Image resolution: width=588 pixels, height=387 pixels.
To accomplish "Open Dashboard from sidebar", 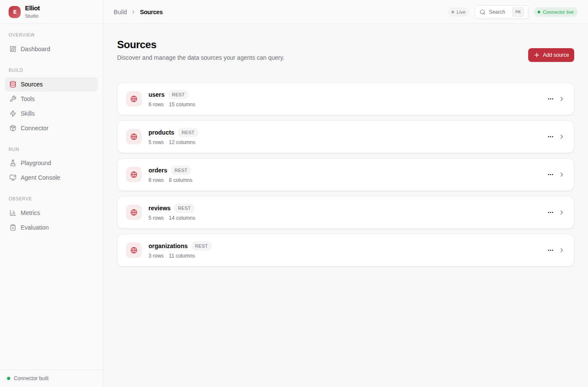I will (51, 49).
